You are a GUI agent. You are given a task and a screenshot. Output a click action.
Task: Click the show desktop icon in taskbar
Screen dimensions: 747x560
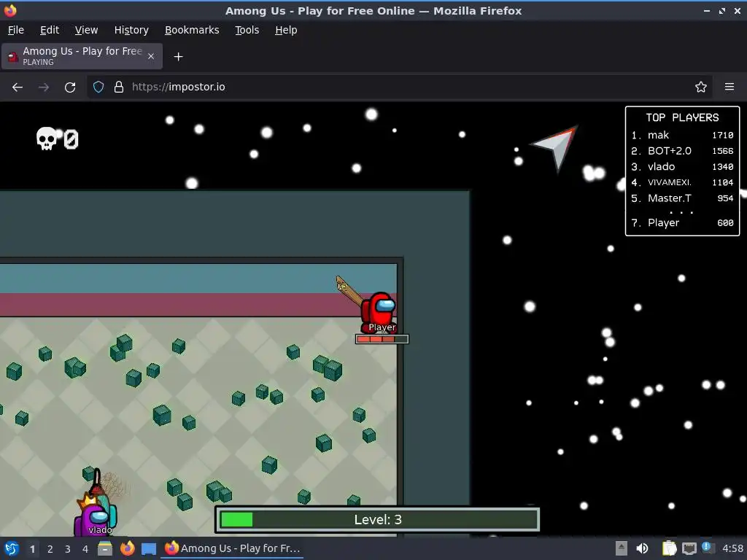(x=149, y=548)
